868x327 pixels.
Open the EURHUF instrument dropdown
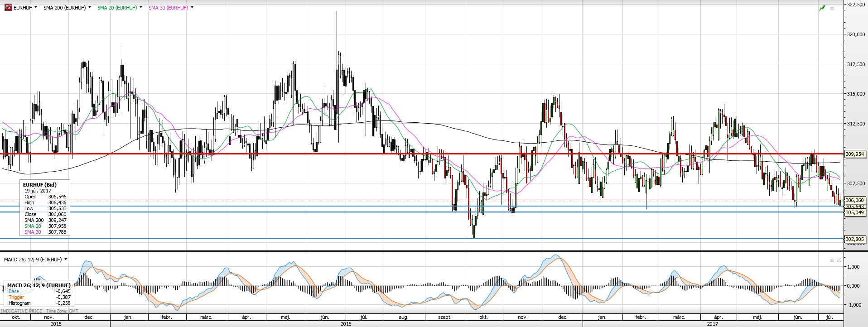coord(36,8)
